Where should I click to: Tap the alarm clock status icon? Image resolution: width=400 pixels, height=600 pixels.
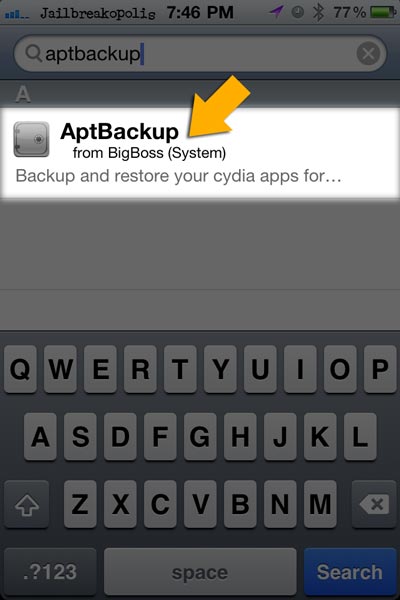(297, 12)
